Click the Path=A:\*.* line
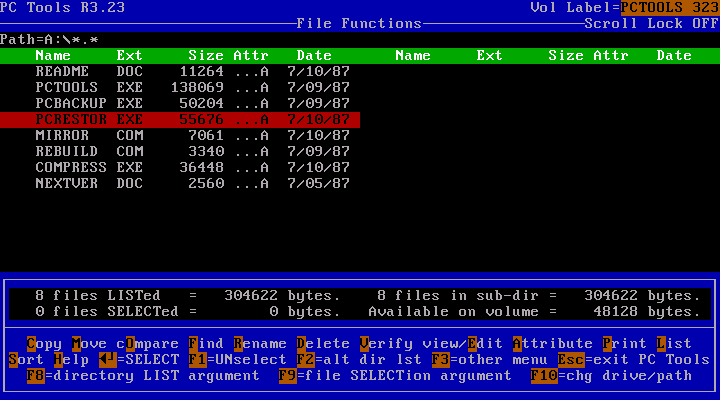Screen dimensions: 720x400 (49, 40)
